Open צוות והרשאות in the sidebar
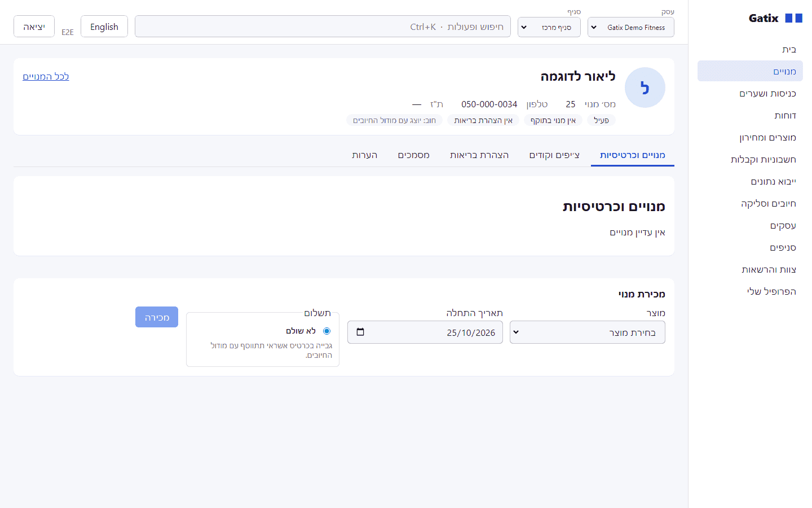 pos(750,269)
